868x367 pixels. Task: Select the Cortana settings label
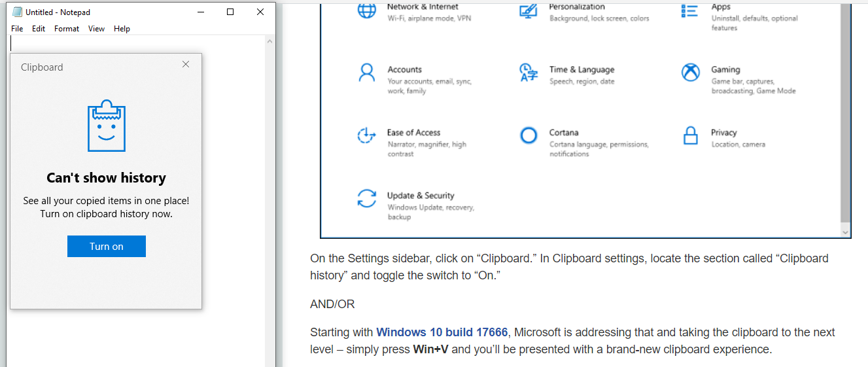tap(564, 132)
